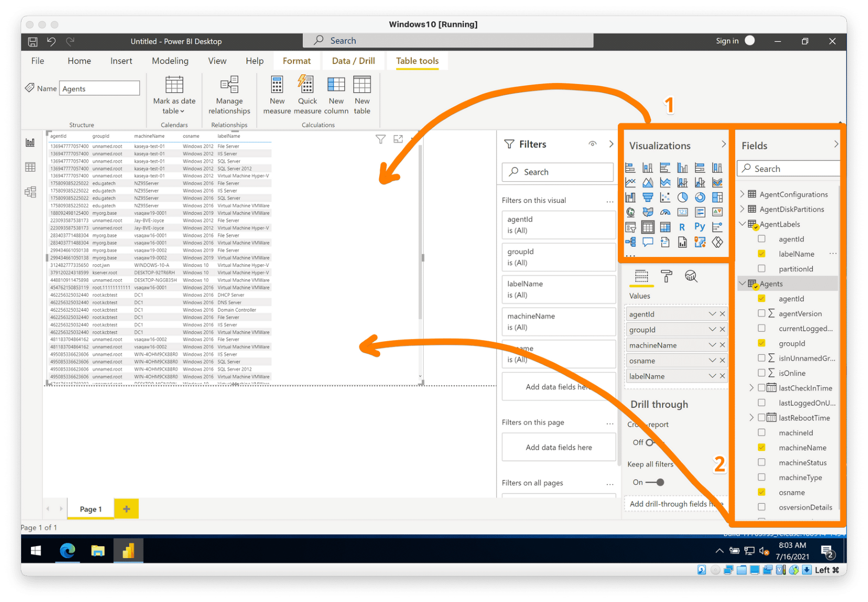Viewport: 868px width, 602px height.
Task: Select the Line chart visualization
Action: [630, 182]
